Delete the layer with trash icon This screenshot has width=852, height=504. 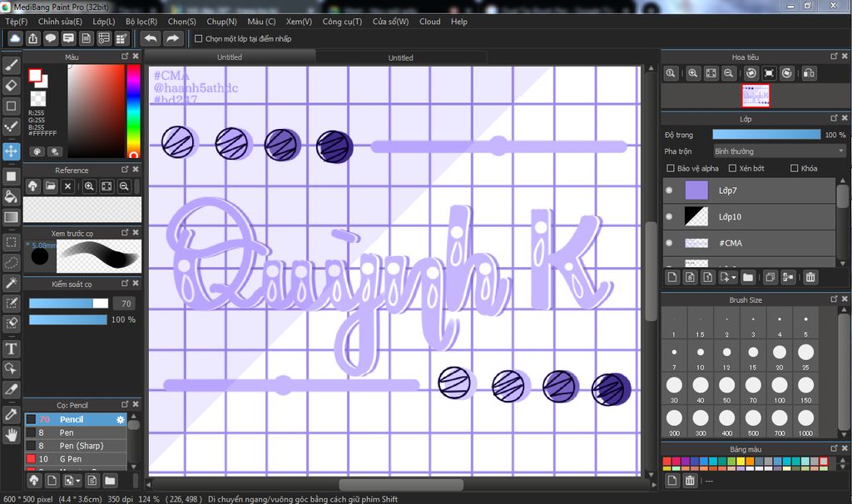(810, 278)
